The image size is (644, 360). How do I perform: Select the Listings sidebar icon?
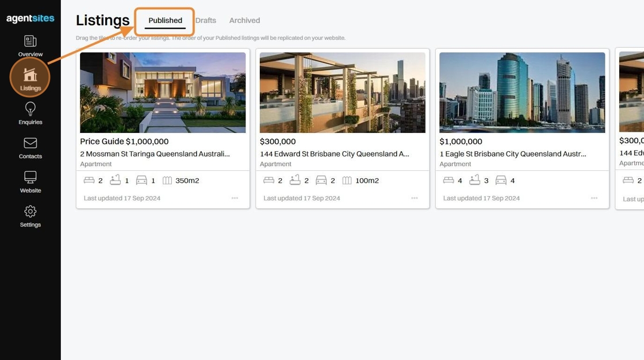[30, 75]
